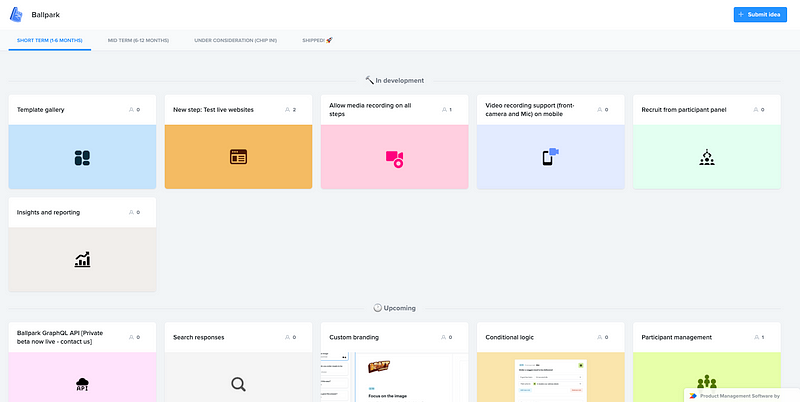Click the browser window icon on orange card
The height and width of the screenshot is (402, 800).
pos(238,157)
